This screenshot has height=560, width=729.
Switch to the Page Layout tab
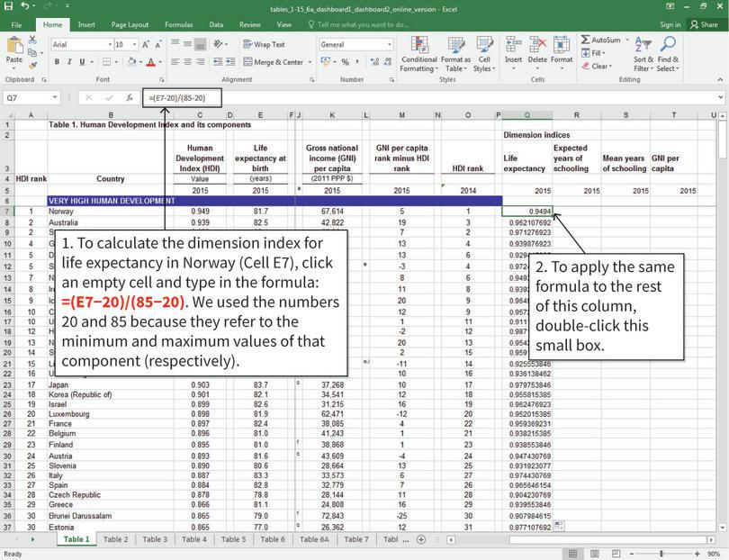[x=130, y=24]
